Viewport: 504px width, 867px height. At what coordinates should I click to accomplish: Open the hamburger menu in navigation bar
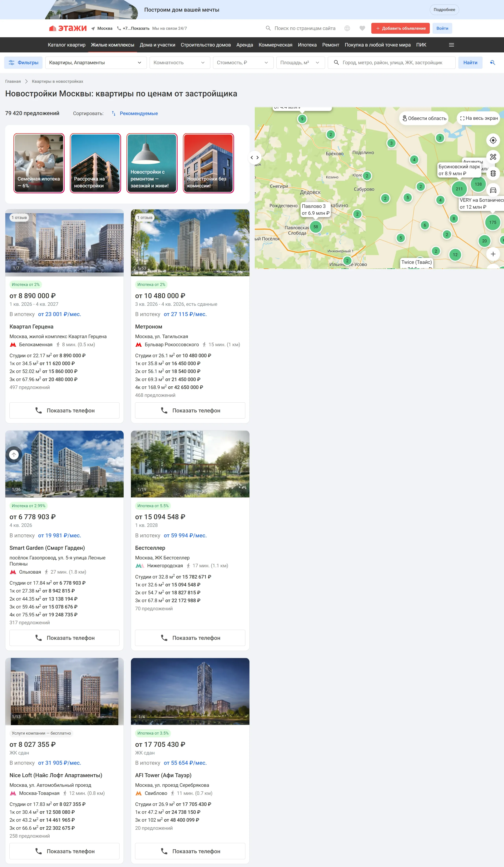coord(451,45)
